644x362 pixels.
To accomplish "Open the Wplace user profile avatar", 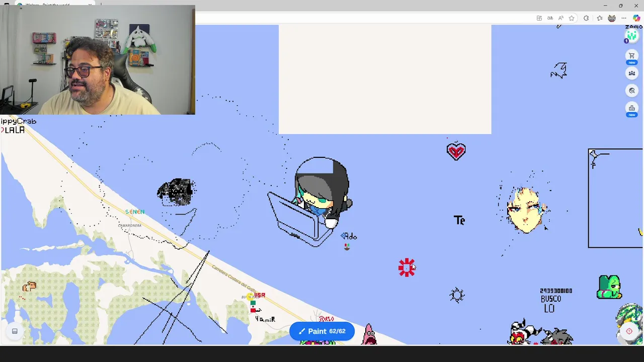I will pos(631,36).
